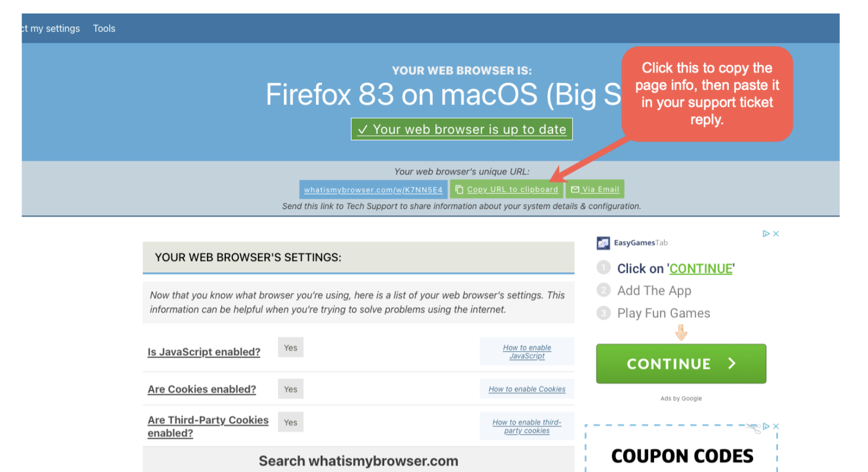Click the green 'CONTINUE' text link in ad
The height and width of the screenshot is (472, 868).
(701, 268)
